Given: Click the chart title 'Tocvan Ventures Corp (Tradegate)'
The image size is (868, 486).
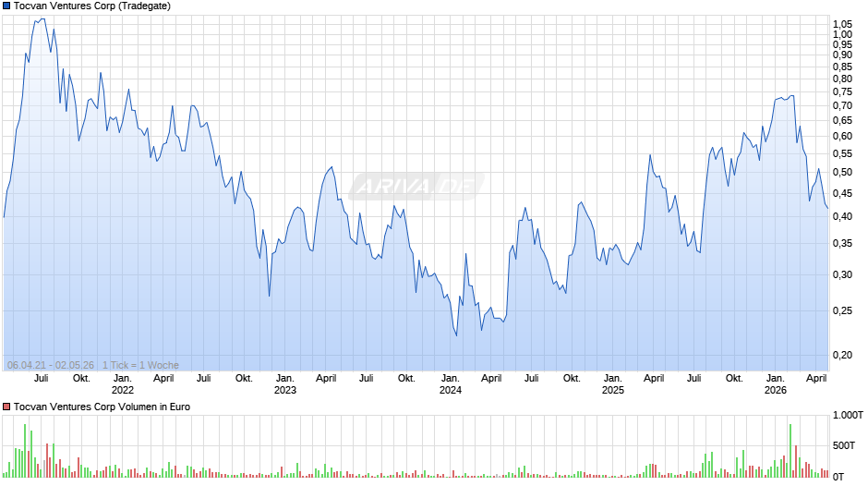Looking at the screenshot, I should [x=92, y=6].
